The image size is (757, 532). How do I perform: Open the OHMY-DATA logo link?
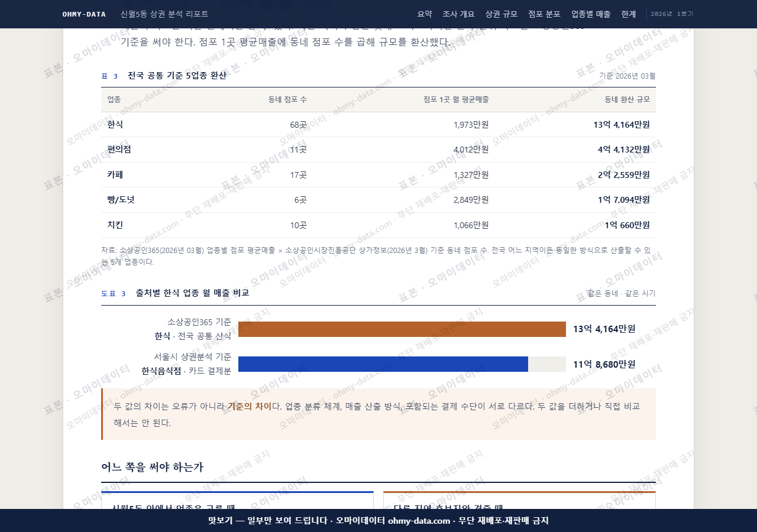click(84, 14)
